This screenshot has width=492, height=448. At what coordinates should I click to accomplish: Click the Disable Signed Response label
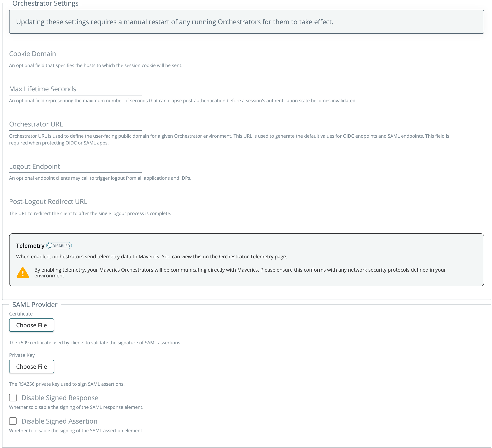point(60,398)
